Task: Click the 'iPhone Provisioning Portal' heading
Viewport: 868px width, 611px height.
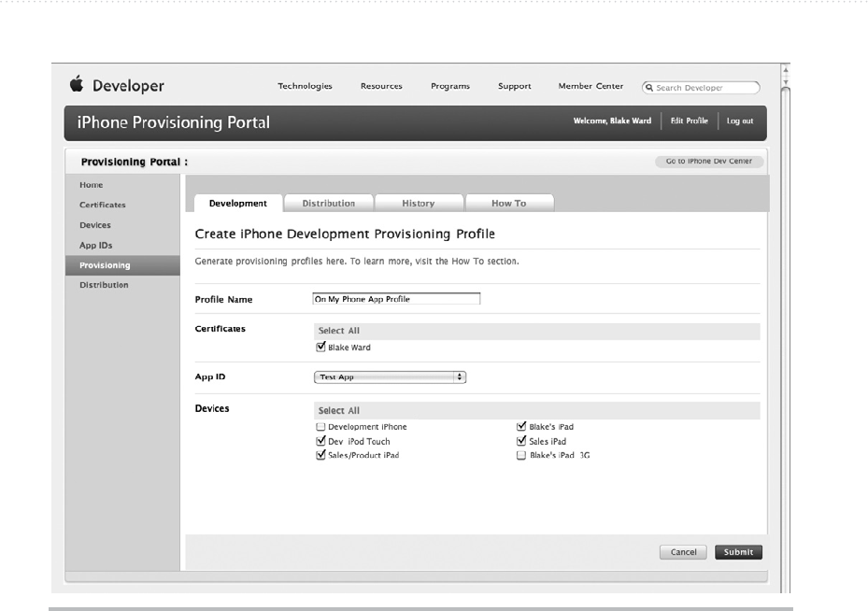Action: (x=173, y=122)
